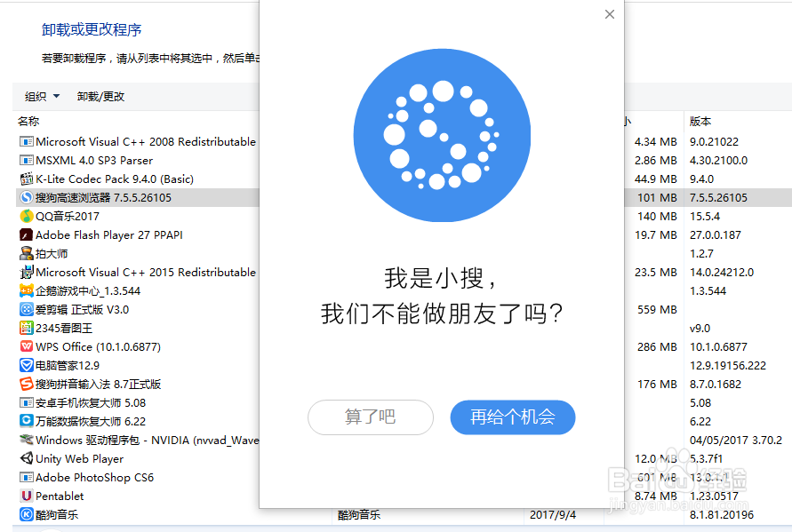This screenshot has width=792, height=532.
Task: Click the Unity Web Player icon
Action: click(x=25, y=458)
